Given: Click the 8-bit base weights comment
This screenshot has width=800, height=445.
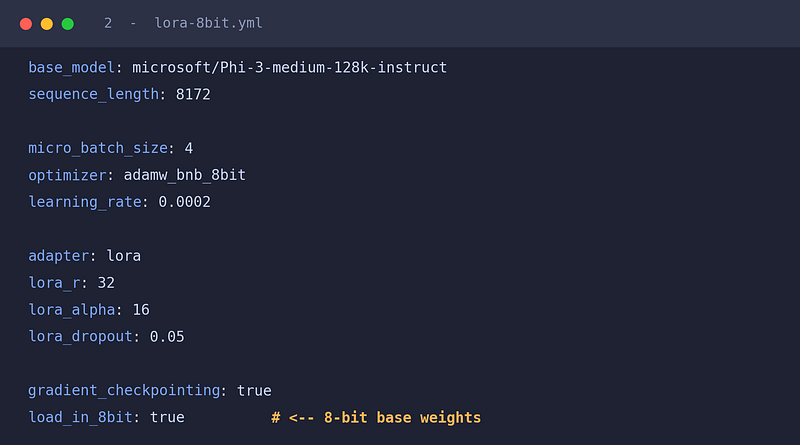Looking at the screenshot, I should point(376,417).
